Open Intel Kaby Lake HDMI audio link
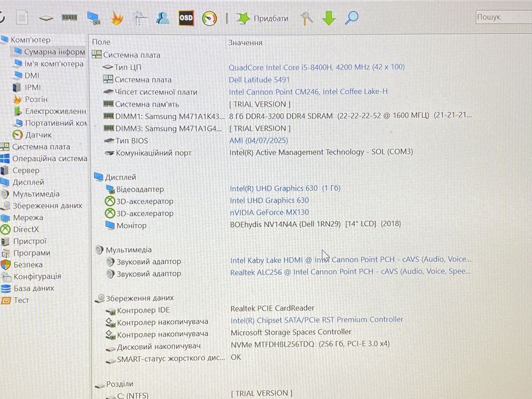 click(351, 259)
